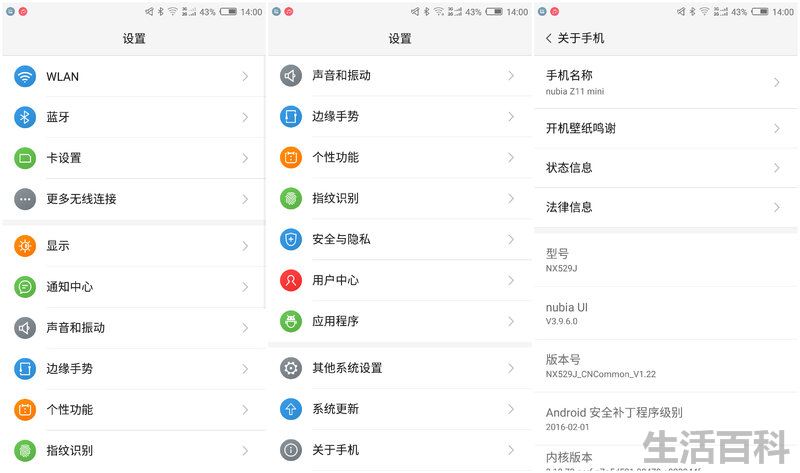Screen dimensions: 800x473
Task: Tap 指纹识别 fingerprint icon on the 用户中心 screen
Action: tap(291, 198)
